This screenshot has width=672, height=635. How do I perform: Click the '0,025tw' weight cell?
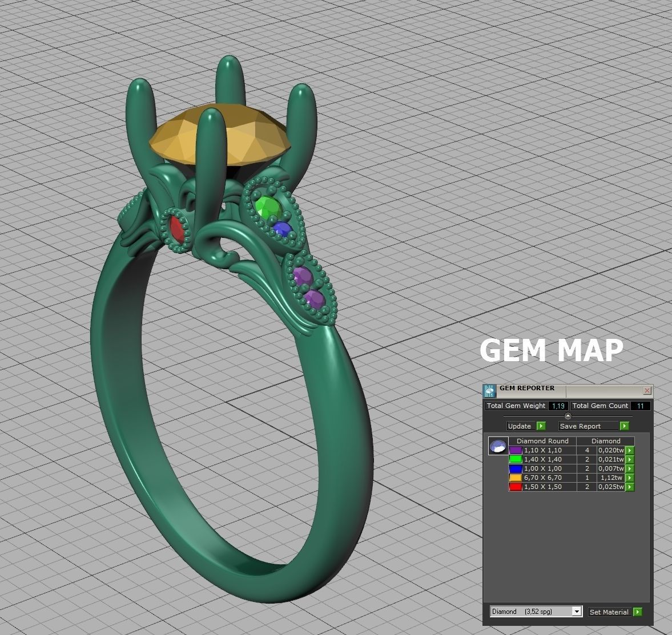(x=611, y=487)
